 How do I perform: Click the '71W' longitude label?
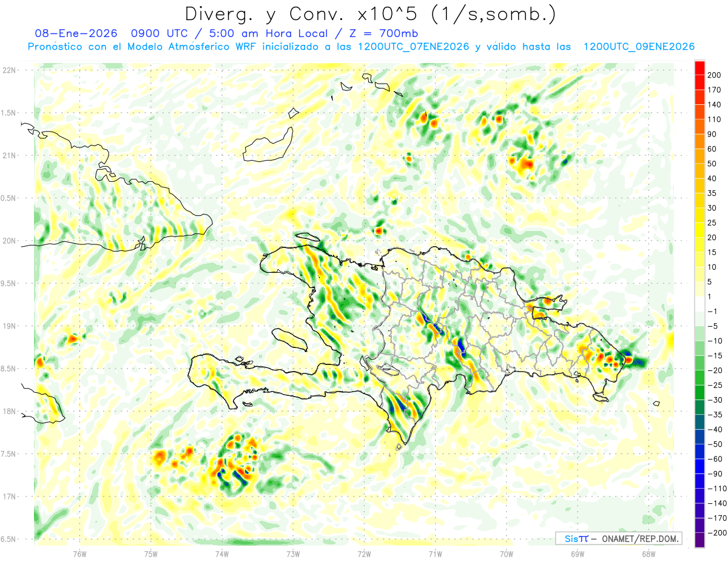435,553
